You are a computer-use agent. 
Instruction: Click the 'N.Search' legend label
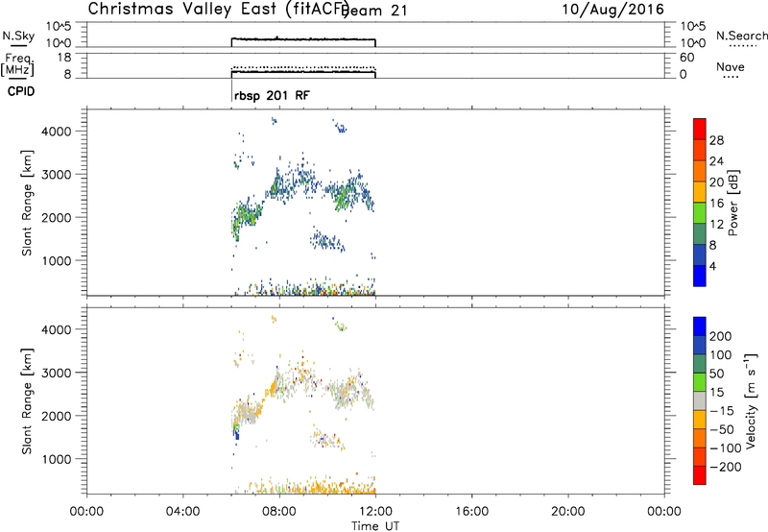pyautogui.click(x=741, y=36)
